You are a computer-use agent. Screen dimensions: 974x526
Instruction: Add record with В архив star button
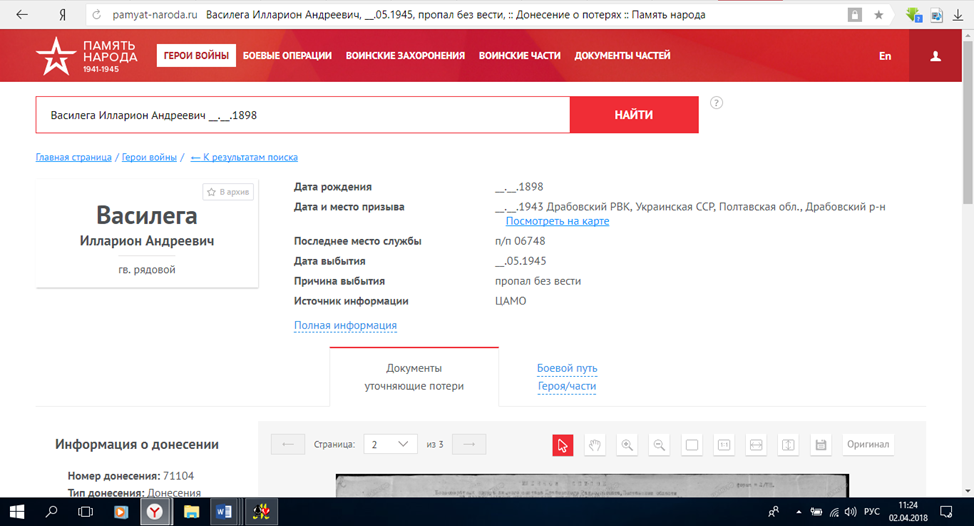tap(228, 192)
